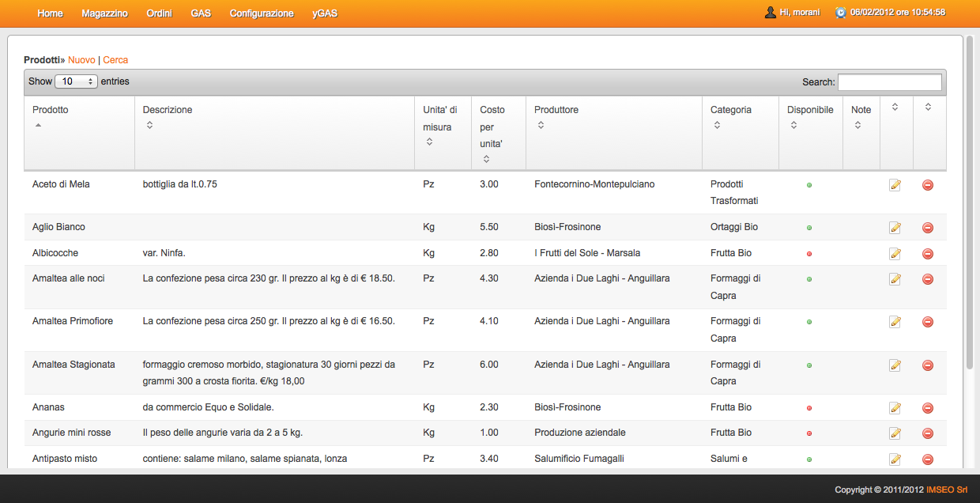980x503 pixels.
Task: Click the user profile icon beside Hi, morani
Action: click(770, 13)
